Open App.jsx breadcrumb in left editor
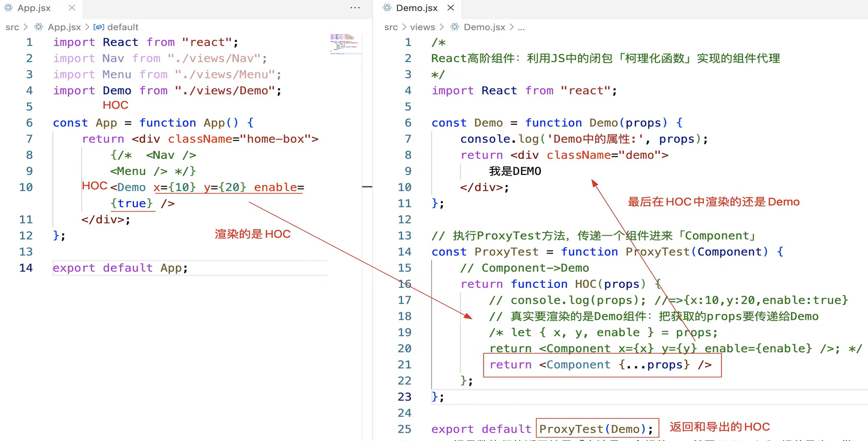The height and width of the screenshot is (441, 868). point(64,27)
